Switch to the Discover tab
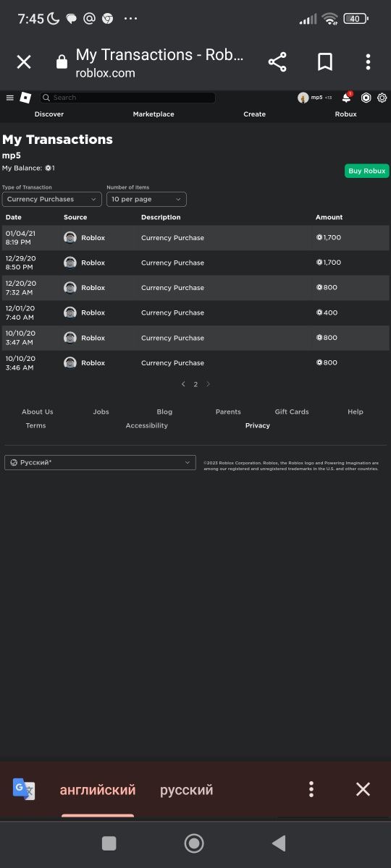This screenshot has width=391, height=868. [x=49, y=114]
